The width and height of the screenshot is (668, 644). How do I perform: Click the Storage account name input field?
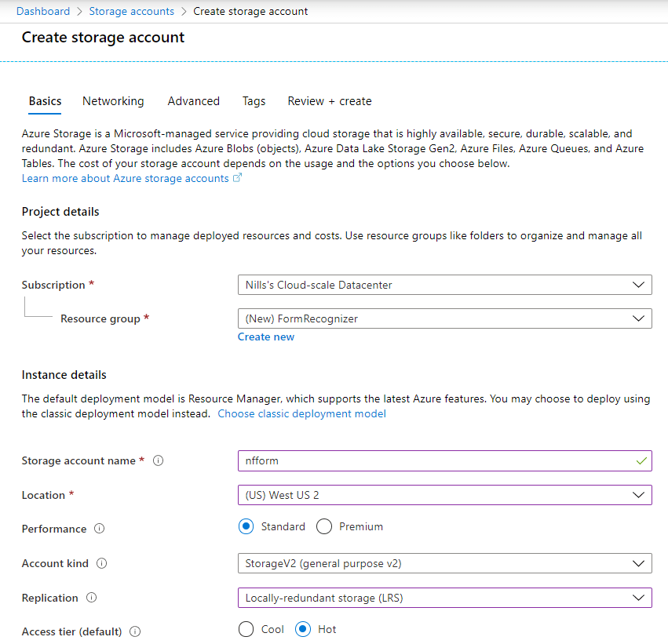(445, 461)
